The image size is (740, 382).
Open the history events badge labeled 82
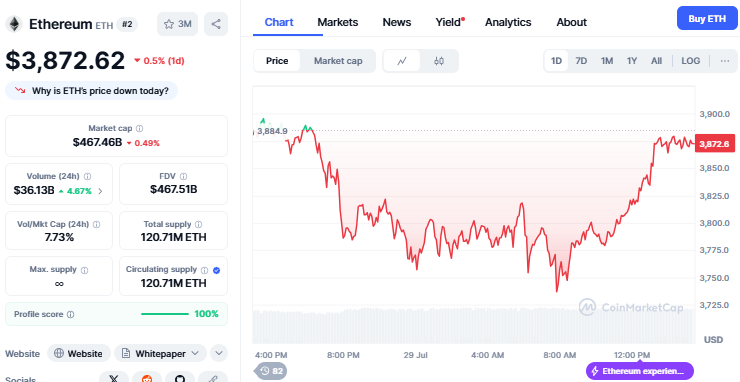click(x=271, y=371)
